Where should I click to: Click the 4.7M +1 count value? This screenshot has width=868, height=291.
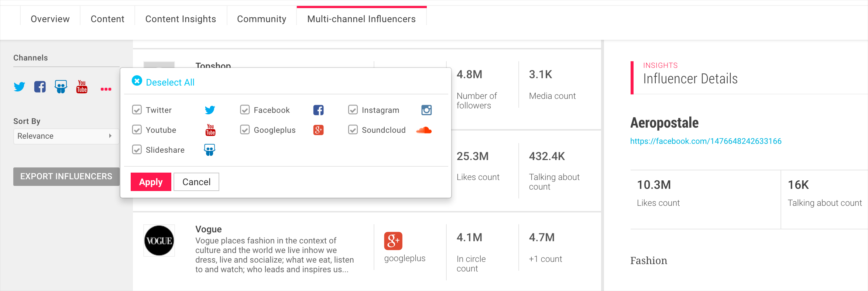tap(542, 238)
